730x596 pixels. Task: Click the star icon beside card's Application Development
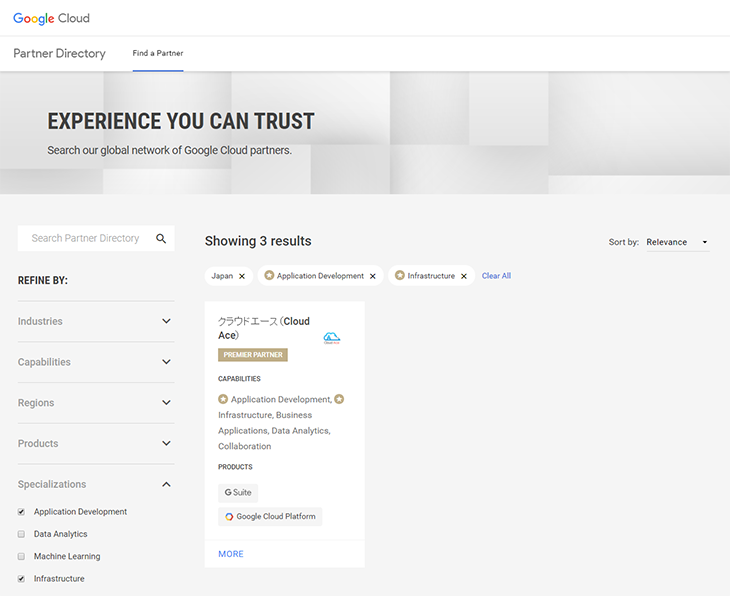223,399
